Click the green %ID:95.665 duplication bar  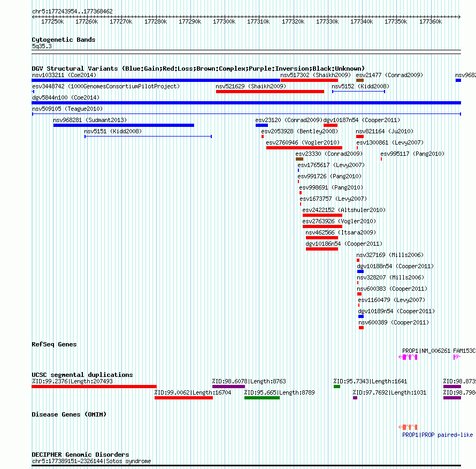(x=262, y=398)
